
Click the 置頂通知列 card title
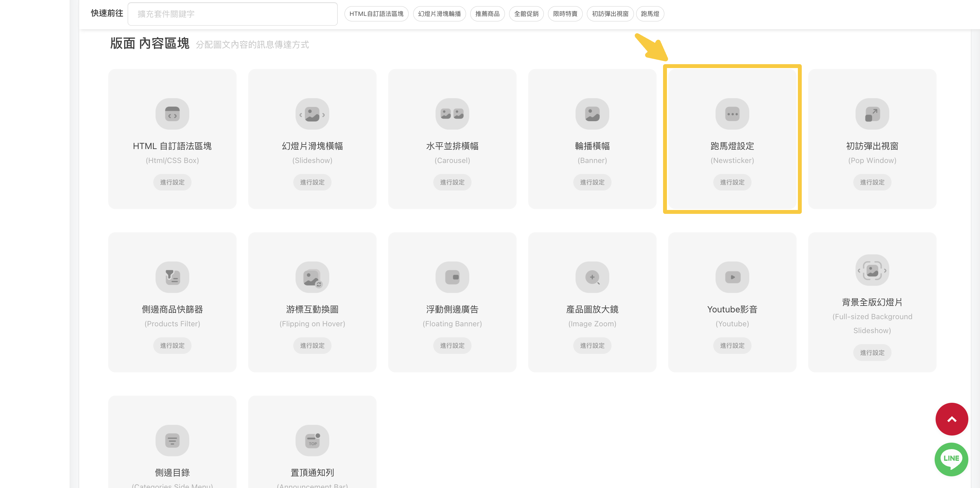312,472
